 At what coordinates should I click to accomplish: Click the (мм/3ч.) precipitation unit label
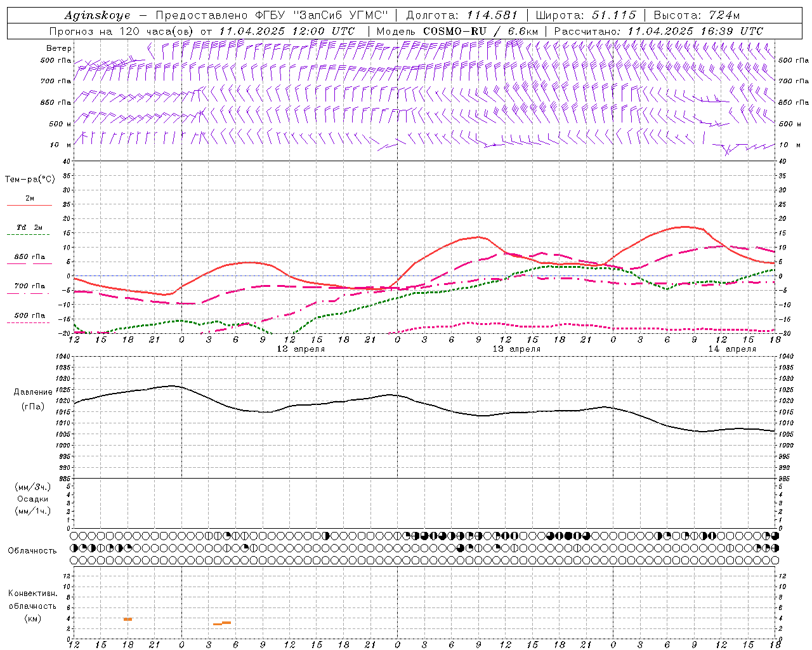33,487
